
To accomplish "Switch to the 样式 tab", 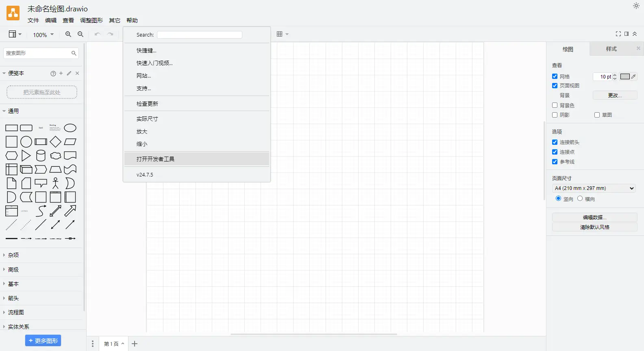I will pos(611,49).
